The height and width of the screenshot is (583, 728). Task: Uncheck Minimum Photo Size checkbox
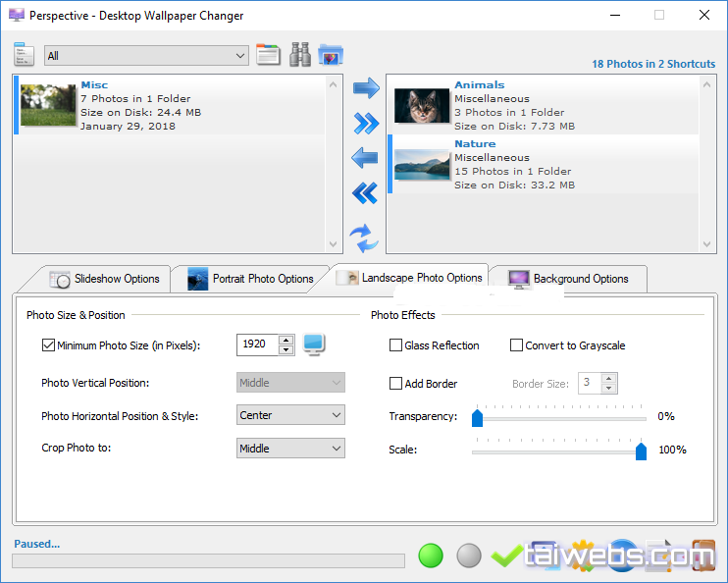pyautogui.click(x=49, y=345)
